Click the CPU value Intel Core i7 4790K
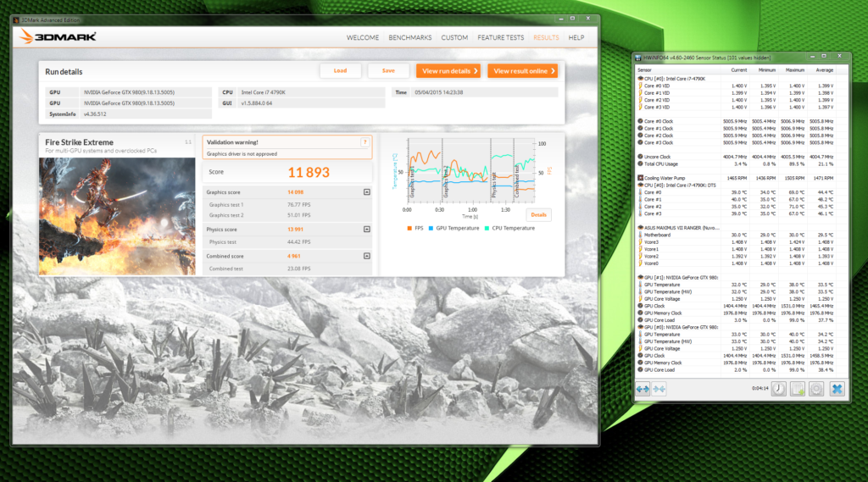 [264, 92]
